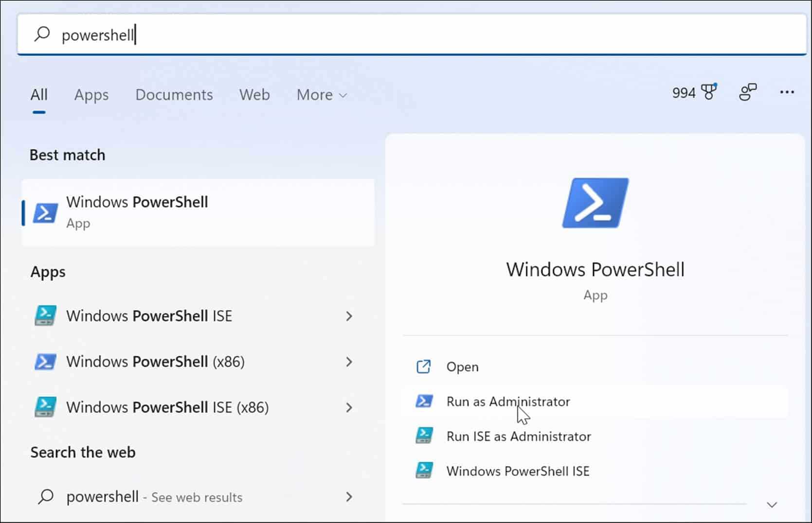Launch Windows PowerShell ISE (x86)

coord(167,407)
